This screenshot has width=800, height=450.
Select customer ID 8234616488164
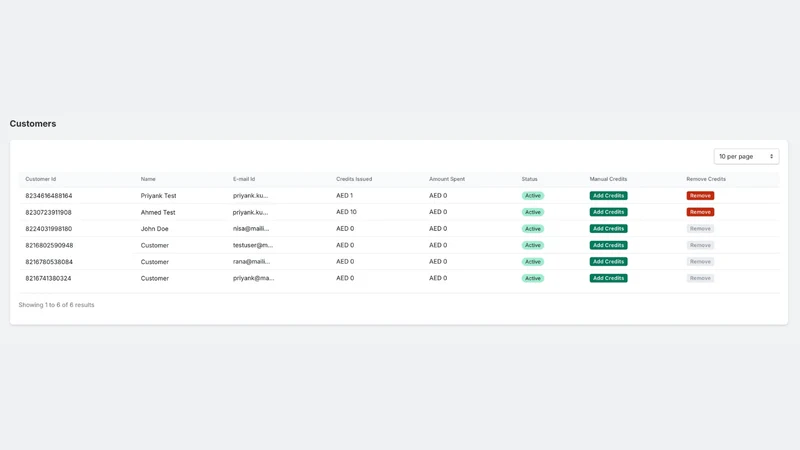coord(49,195)
